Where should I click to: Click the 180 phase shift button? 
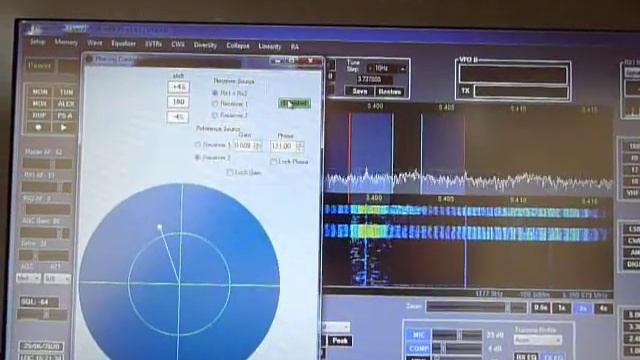(178, 102)
